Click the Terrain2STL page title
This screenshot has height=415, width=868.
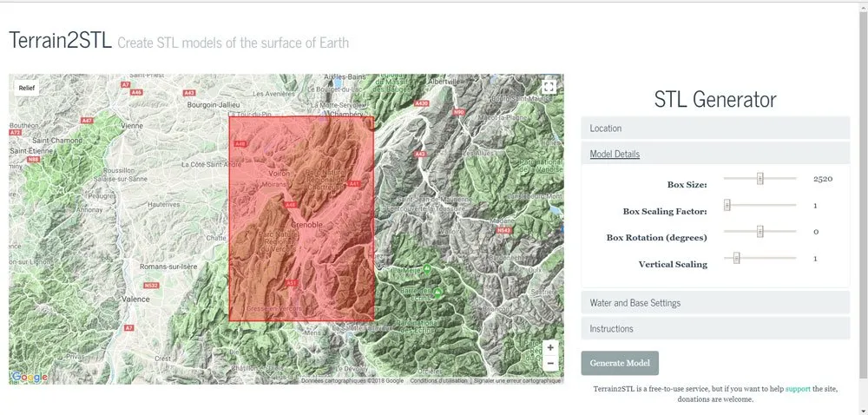(x=61, y=41)
